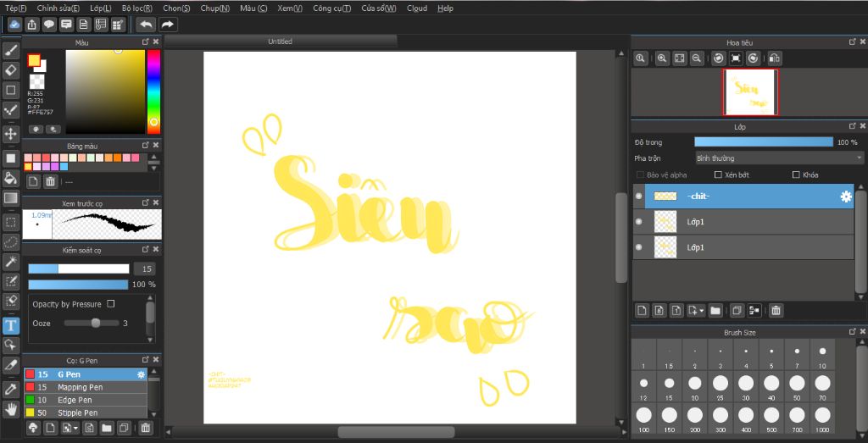
Task: Select the Bucket fill tool
Action: point(10,178)
